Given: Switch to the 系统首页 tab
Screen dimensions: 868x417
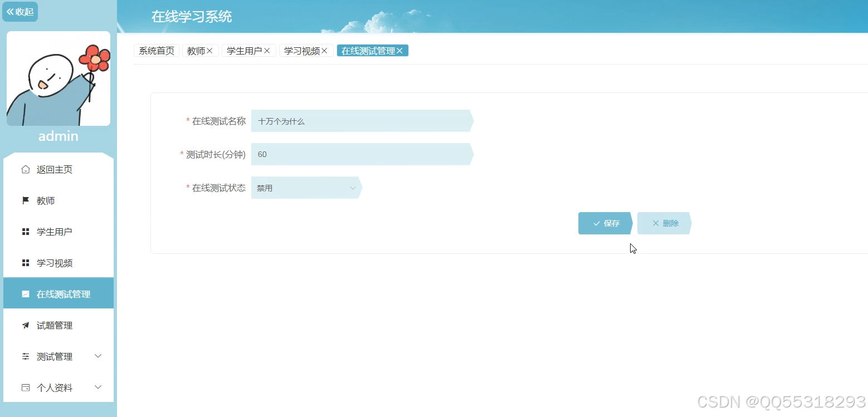Looking at the screenshot, I should pos(155,50).
